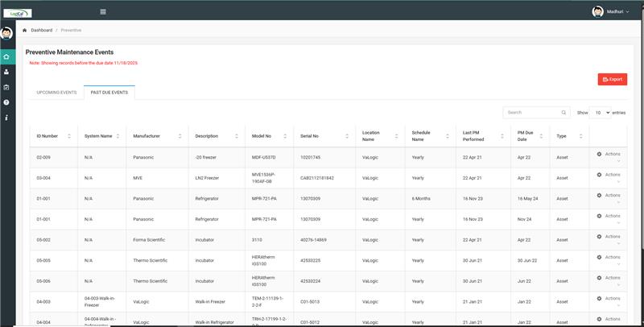The width and height of the screenshot is (644, 327).
Task: Click the user icon in left sidebar
Action: click(x=6, y=72)
